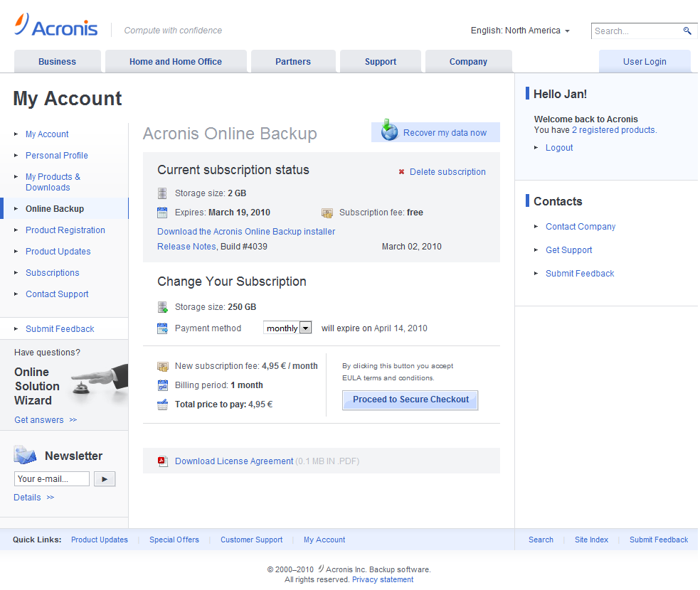700x590 pixels.
Task: Download the Acronis Online Backup installer
Action: coord(246,232)
